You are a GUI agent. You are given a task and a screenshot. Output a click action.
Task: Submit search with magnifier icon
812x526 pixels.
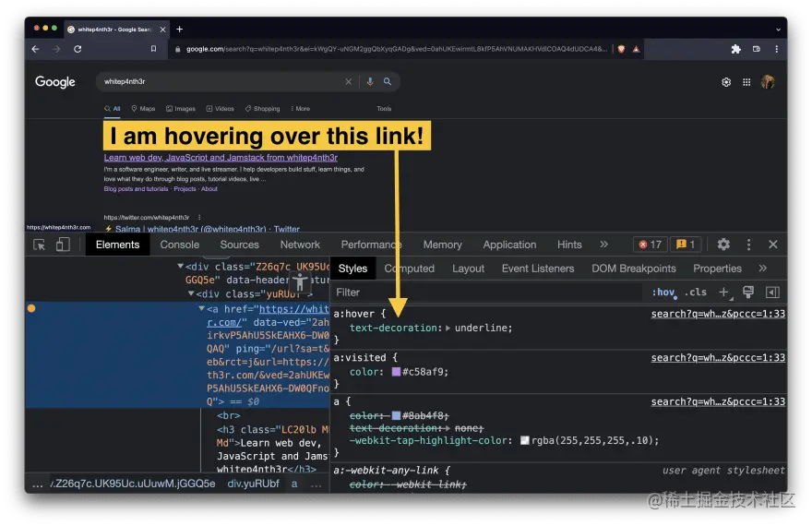(388, 81)
